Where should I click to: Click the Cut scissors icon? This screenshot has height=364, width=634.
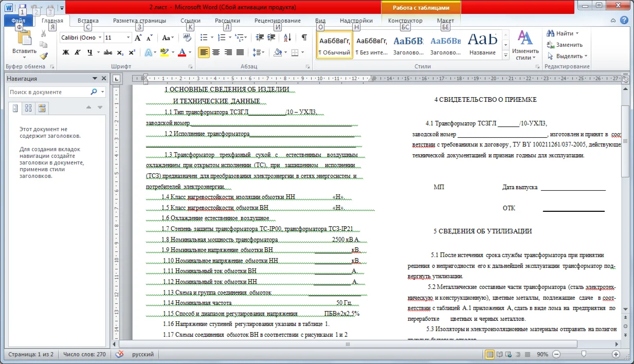[x=44, y=34]
